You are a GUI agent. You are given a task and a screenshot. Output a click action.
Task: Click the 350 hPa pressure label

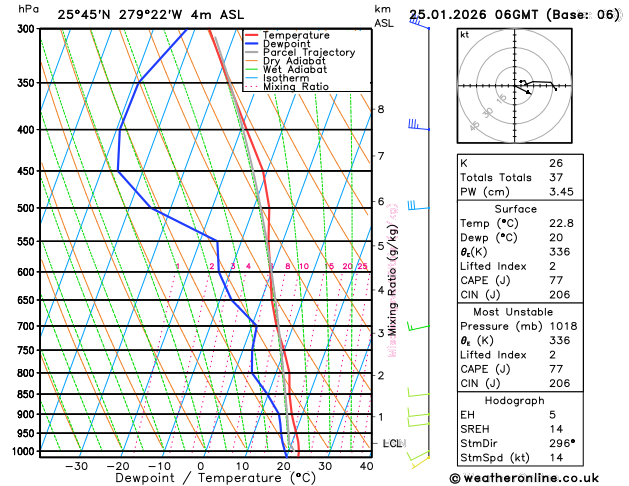28,83
